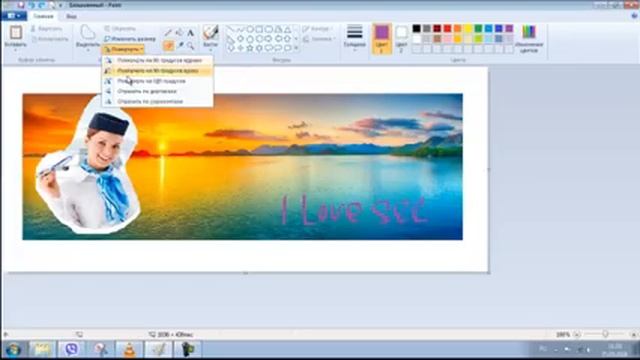Click the Copy (Копировать) command
This screenshot has height=360, width=640.
click(x=49, y=39)
